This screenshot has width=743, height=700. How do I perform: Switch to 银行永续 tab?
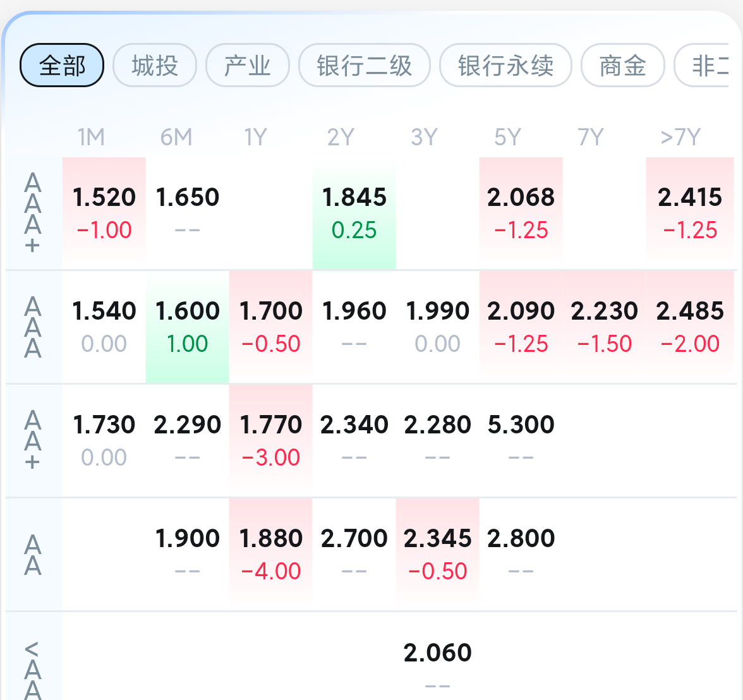point(505,65)
